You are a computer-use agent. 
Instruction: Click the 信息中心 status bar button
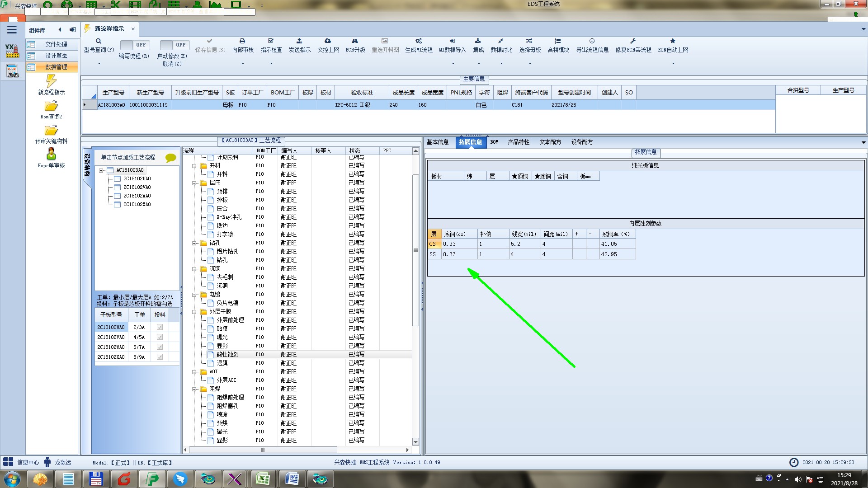click(x=22, y=462)
